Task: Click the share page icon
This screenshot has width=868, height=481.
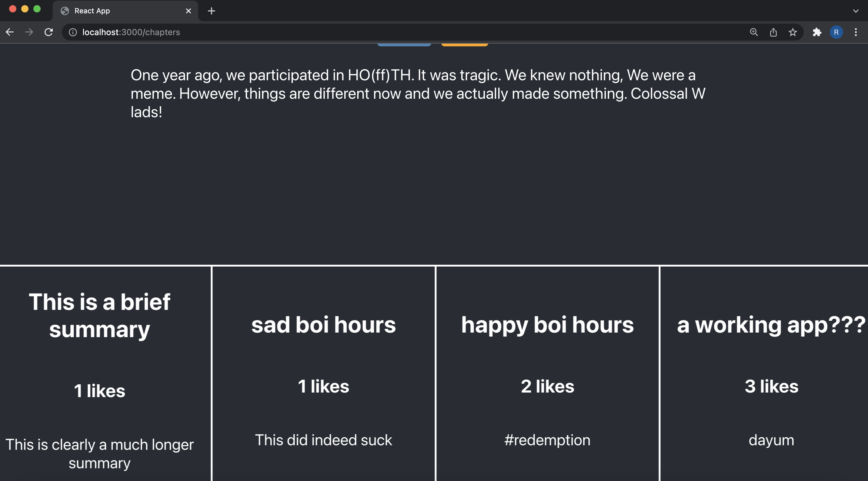Action: click(x=773, y=32)
